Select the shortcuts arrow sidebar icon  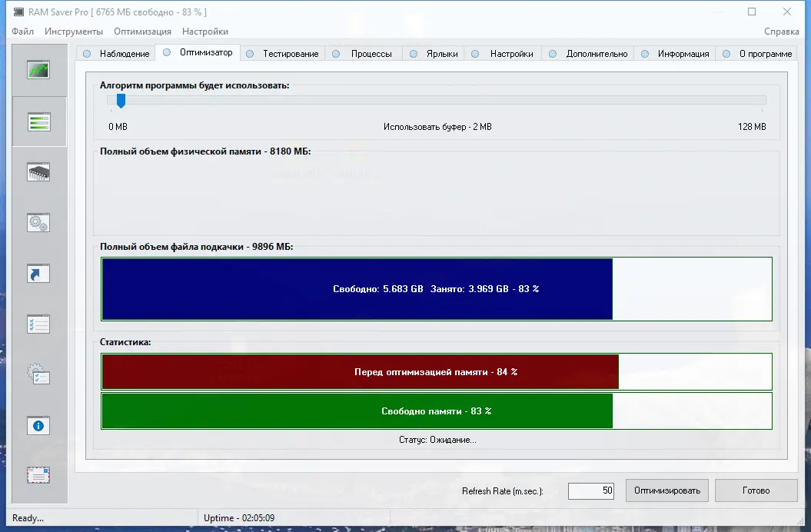[38, 273]
